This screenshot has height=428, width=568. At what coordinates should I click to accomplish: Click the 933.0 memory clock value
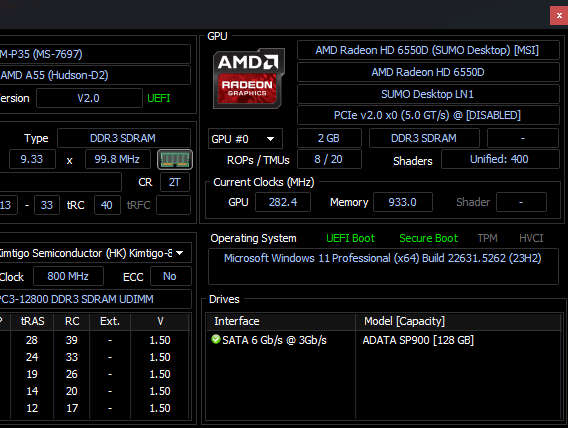tap(402, 202)
